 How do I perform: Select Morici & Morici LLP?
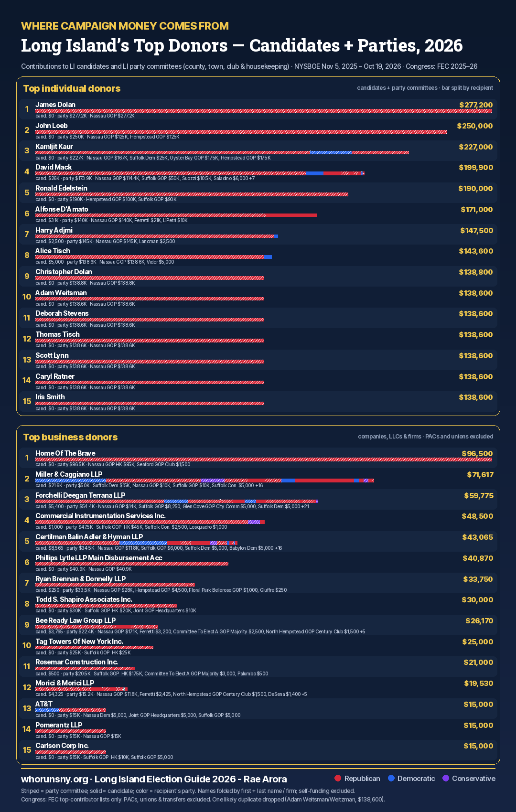point(65,683)
